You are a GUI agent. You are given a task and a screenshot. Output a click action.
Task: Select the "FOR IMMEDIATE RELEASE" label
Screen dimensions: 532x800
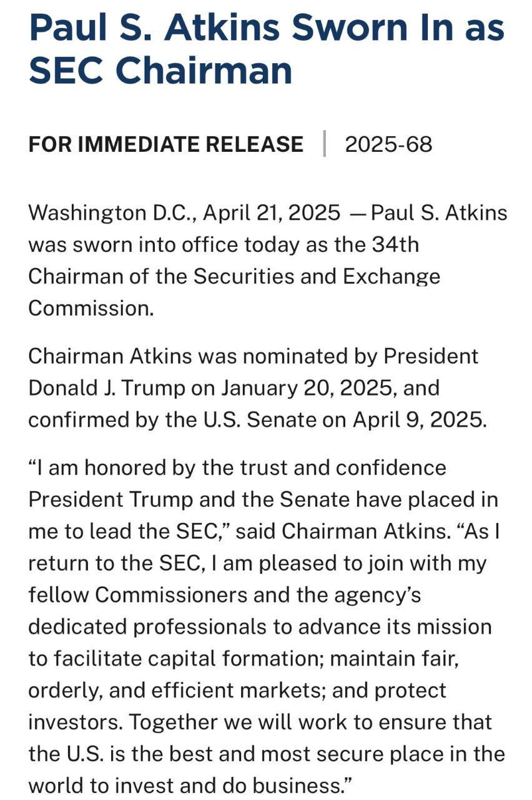pyautogui.click(x=165, y=144)
